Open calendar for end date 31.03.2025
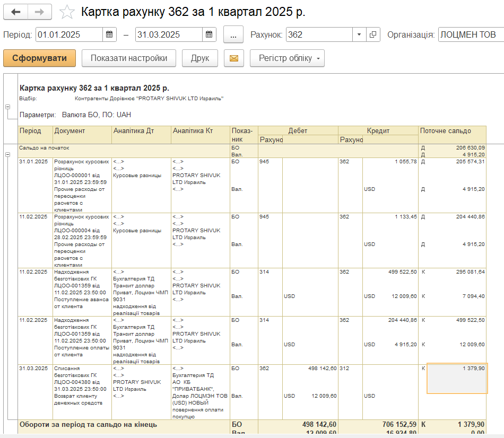 click(209, 34)
